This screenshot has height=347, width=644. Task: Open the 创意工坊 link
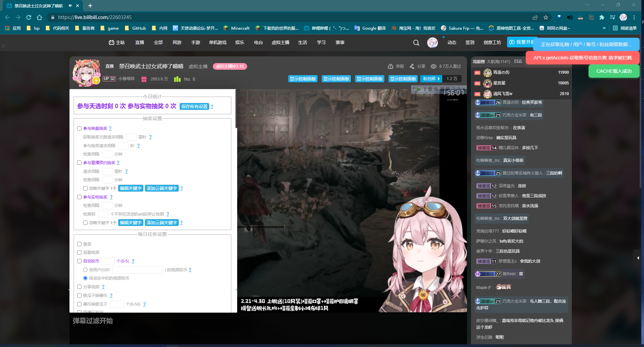pos(492,43)
